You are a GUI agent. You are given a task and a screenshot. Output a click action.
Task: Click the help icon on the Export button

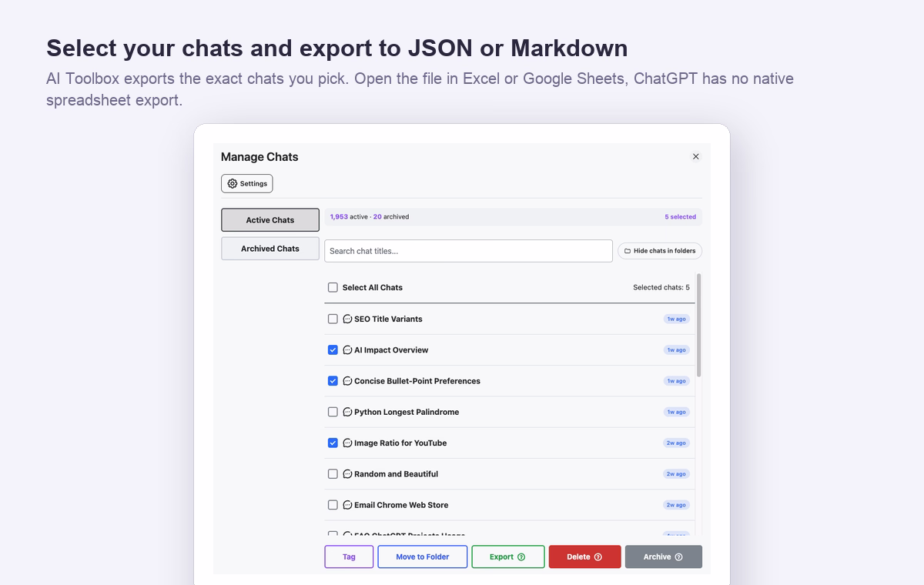pyautogui.click(x=521, y=557)
